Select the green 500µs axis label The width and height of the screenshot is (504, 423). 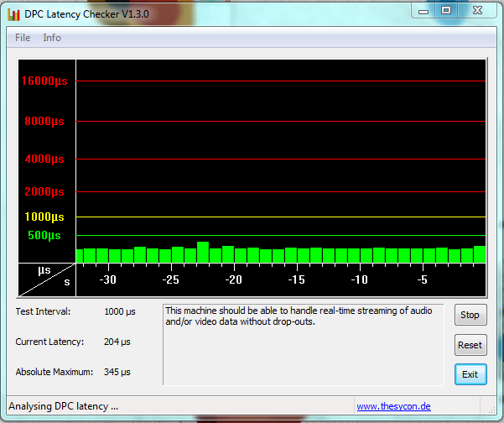(44, 236)
